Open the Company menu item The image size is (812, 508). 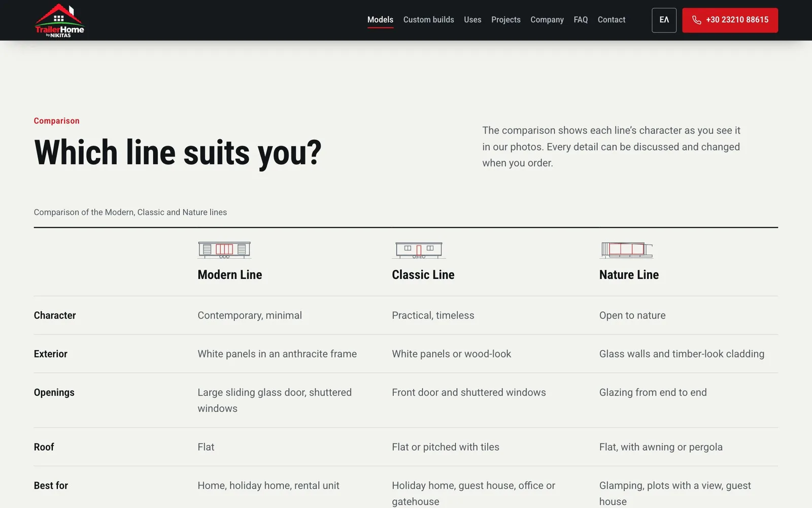(x=547, y=20)
